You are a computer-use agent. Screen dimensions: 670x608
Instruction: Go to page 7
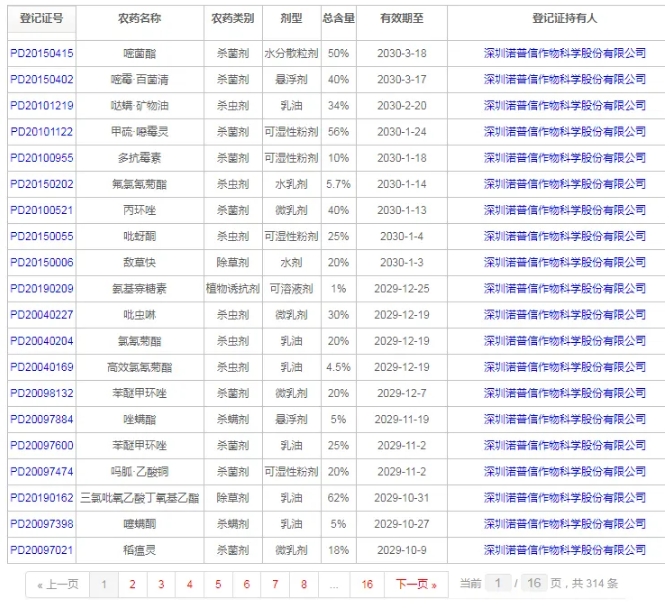(275, 584)
